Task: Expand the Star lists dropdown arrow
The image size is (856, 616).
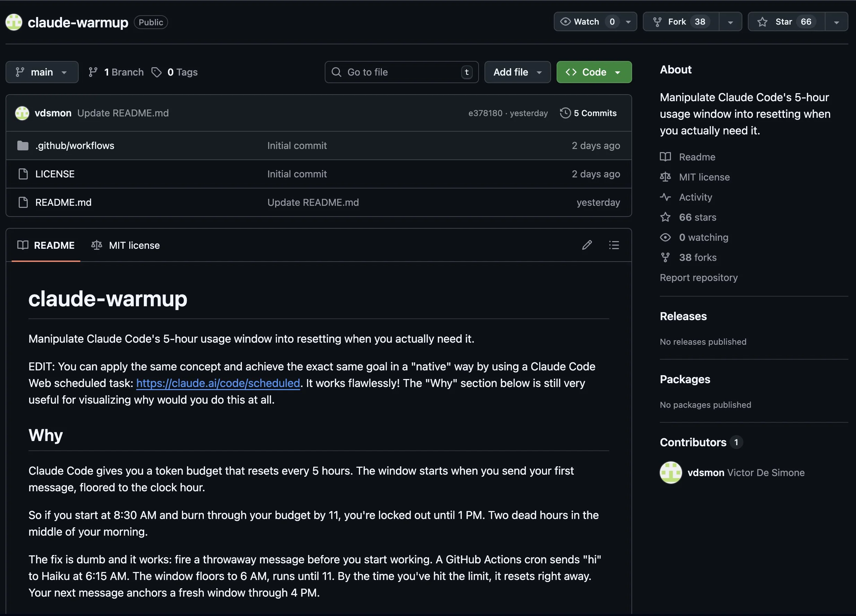Action: [836, 22]
